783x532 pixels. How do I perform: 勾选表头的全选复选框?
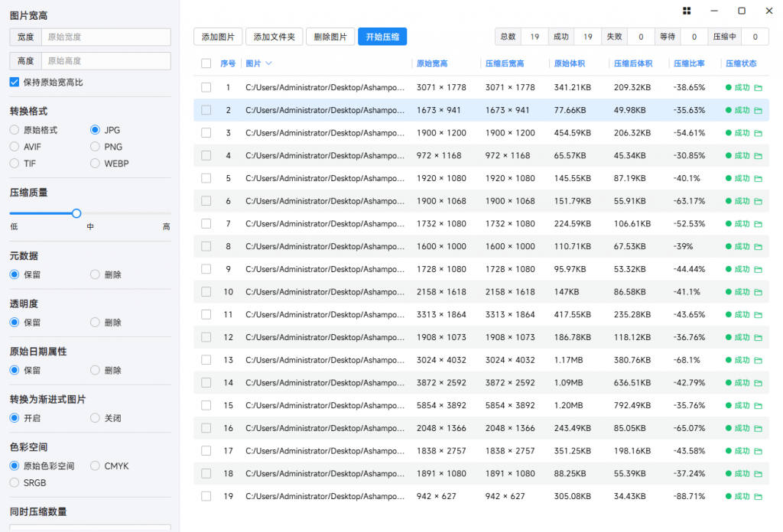coord(206,63)
